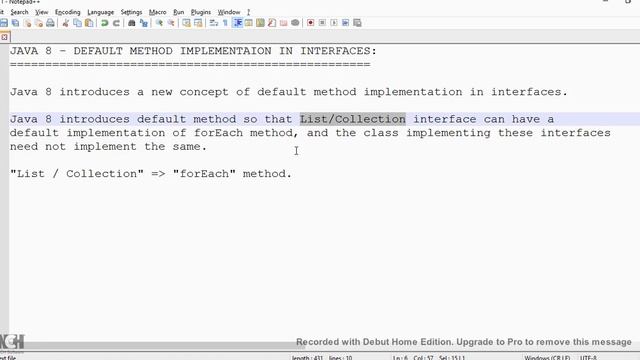Click the quoted "forEach" in the last line
Screen dimensions: 640x360
point(204,174)
